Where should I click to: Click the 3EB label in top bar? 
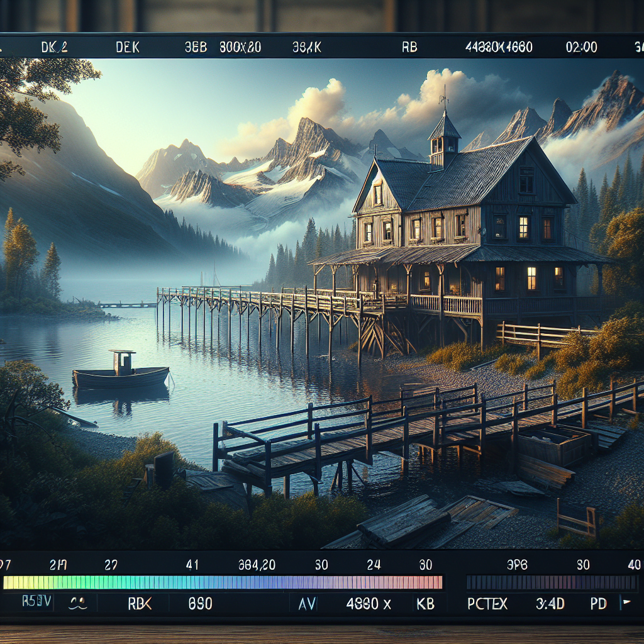coord(196,47)
